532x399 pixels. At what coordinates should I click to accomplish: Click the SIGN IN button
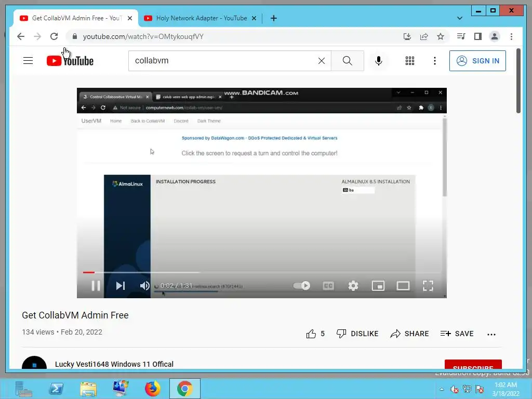477,61
